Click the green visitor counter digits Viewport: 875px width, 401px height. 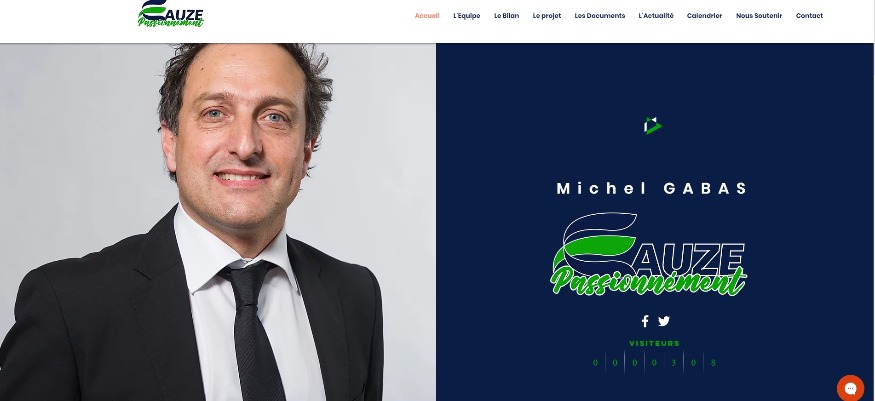click(654, 363)
